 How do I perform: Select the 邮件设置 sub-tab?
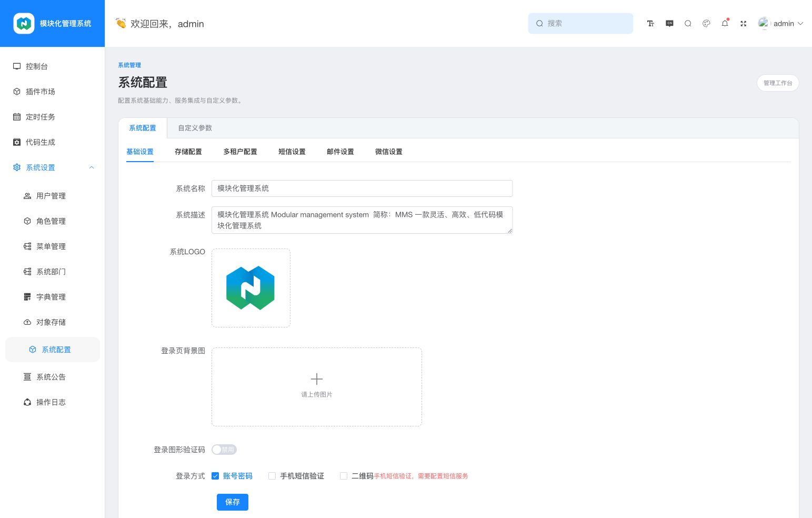coord(340,152)
